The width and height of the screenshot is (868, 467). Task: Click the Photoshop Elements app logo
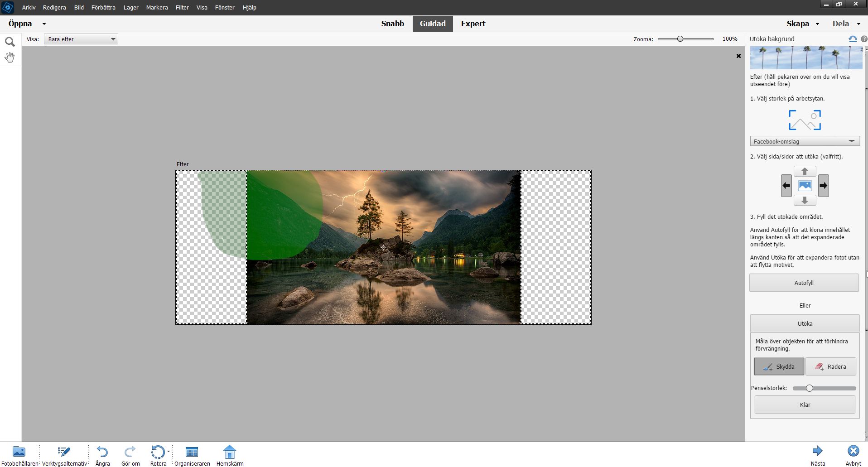[8, 8]
